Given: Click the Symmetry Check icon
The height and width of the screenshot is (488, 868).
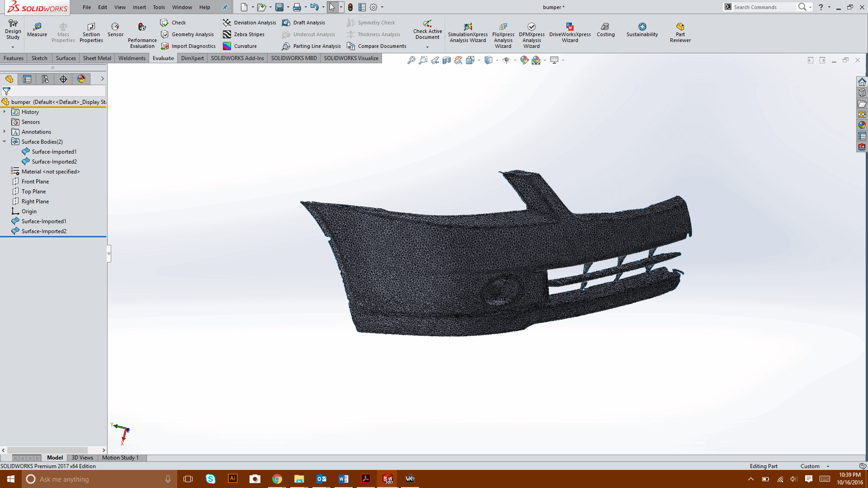Looking at the screenshot, I should [x=350, y=22].
